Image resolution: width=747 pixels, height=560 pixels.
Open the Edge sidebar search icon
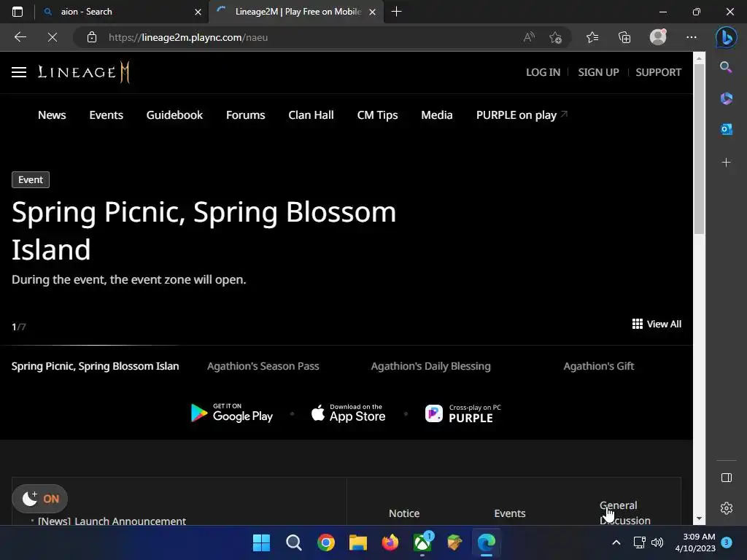click(x=726, y=67)
